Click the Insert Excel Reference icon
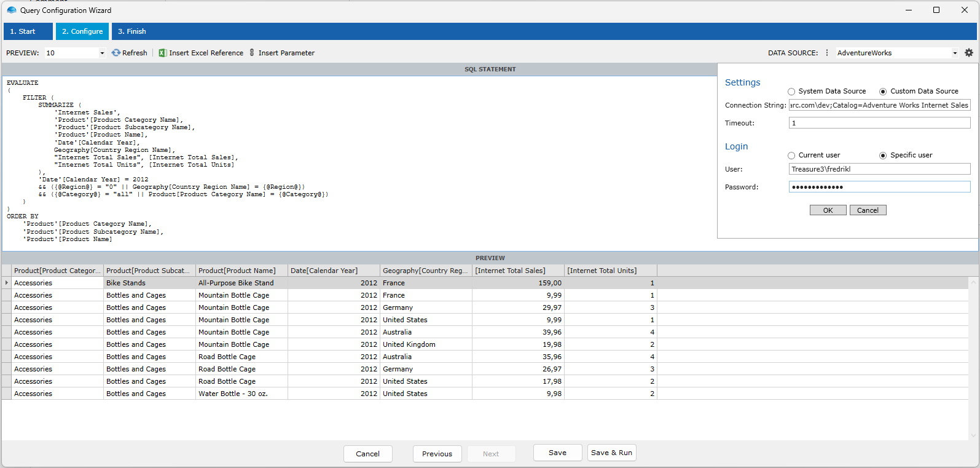Image resolution: width=980 pixels, height=468 pixels. click(162, 53)
